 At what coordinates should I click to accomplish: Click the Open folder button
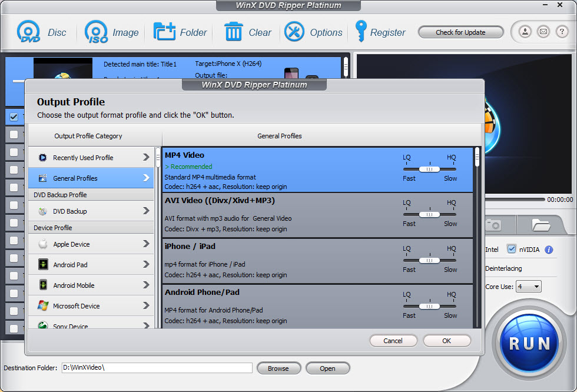tap(327, 368)
